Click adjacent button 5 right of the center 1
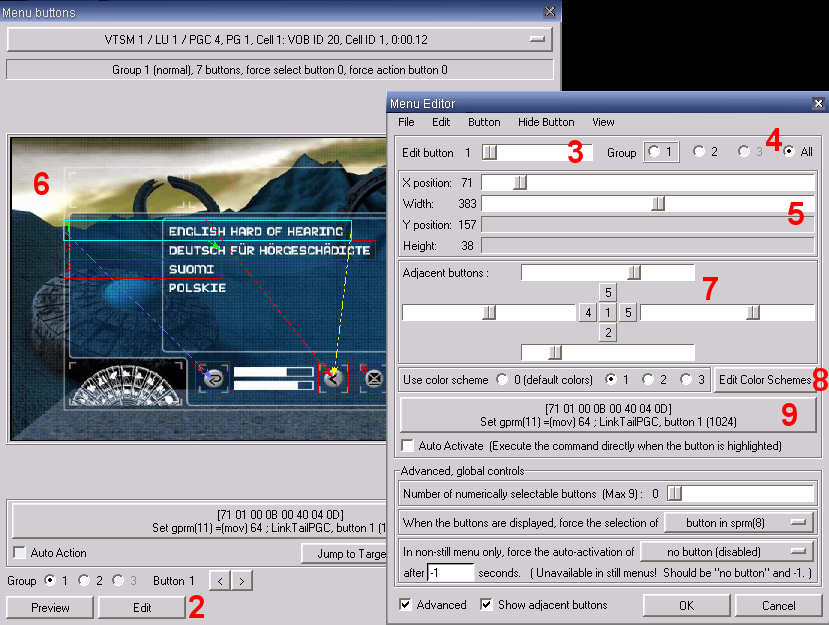The image size is (829, 625). pyautogui.click(x=628, y=312)
